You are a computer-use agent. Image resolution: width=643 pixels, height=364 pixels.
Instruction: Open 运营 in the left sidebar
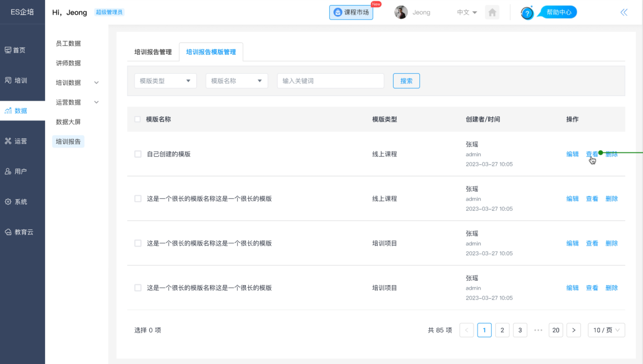(16, 141)
